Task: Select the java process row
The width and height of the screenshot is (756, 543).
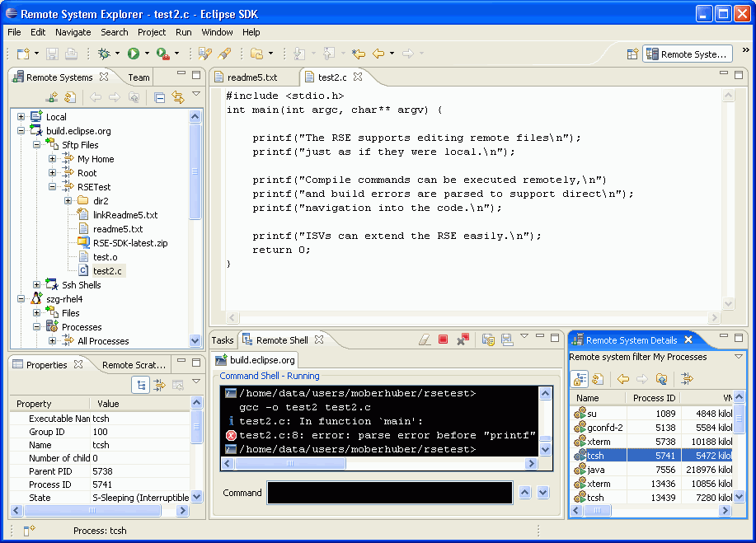Action: tap(651, 470)
